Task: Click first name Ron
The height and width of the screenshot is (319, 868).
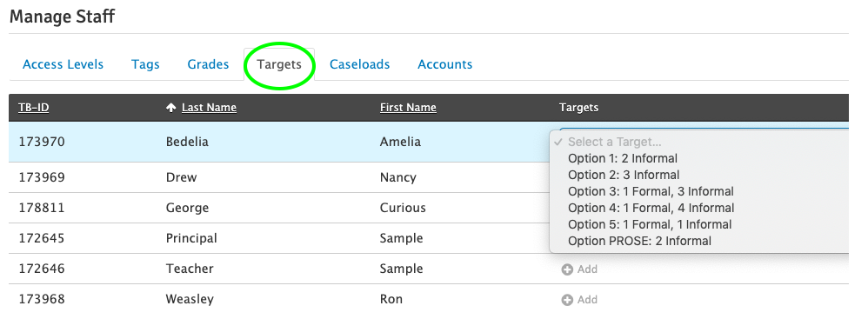Action: click(x=391, y=299)
